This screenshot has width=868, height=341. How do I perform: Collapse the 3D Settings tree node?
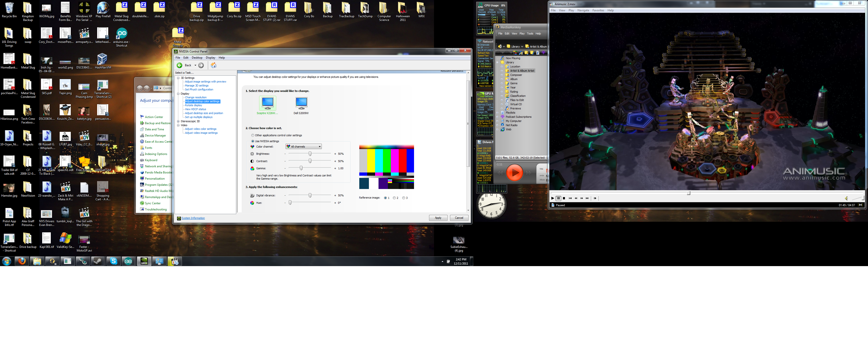click(x=178, y=78)
